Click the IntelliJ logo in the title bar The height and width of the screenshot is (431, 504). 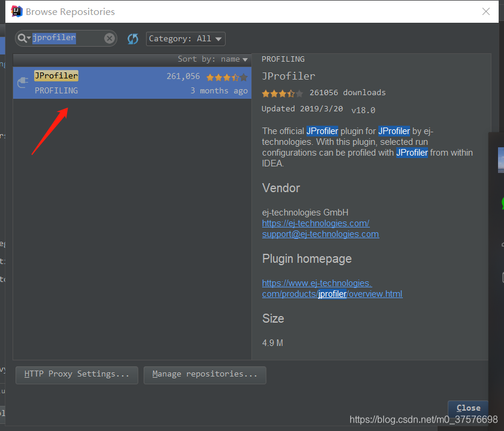pyautogui.click(x=16, y=11)
